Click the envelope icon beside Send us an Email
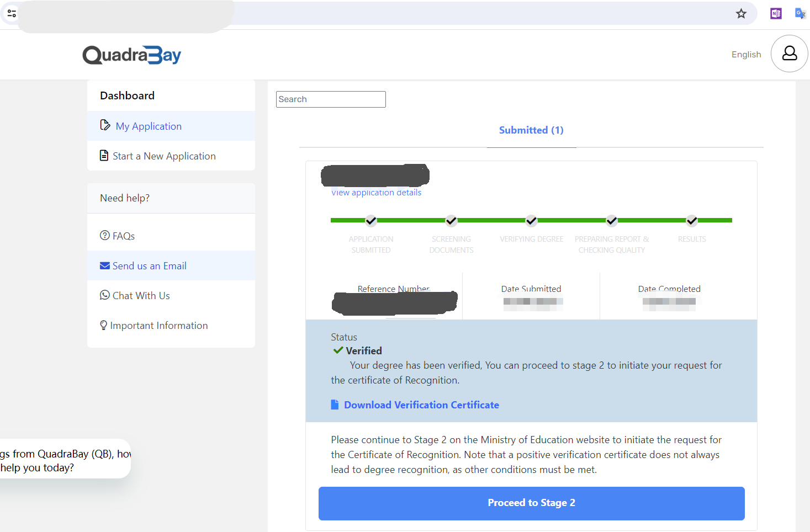 [x=105, y=265]
